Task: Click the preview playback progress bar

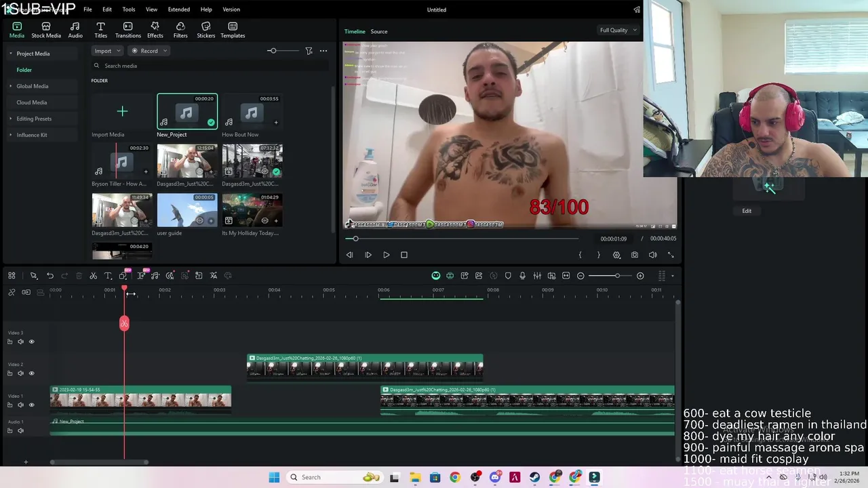Action: point(462,239)
